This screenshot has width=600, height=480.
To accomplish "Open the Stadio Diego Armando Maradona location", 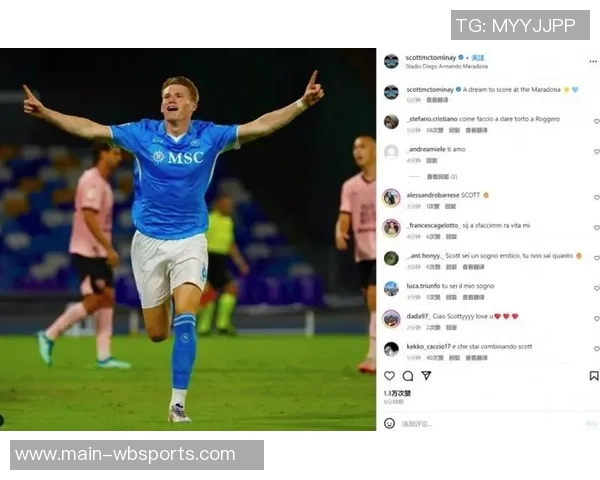I will [447, 66].
